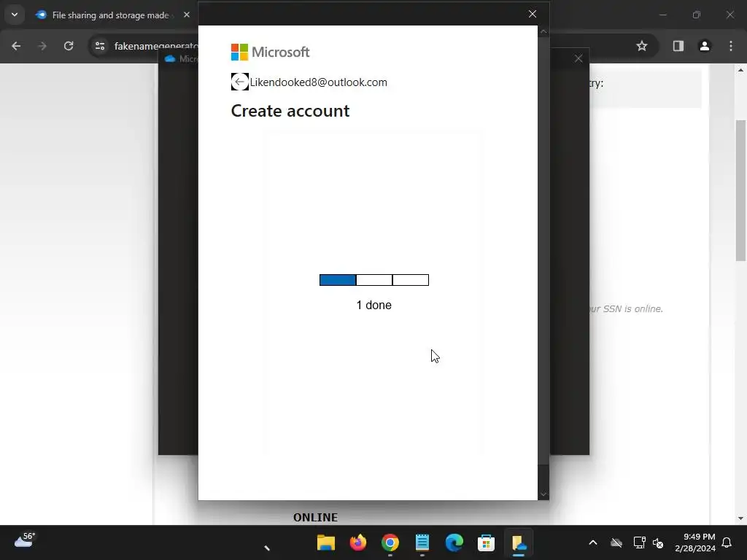Open Microsoft Store from taskbar

pyautogui.click(x=486, y=542)
